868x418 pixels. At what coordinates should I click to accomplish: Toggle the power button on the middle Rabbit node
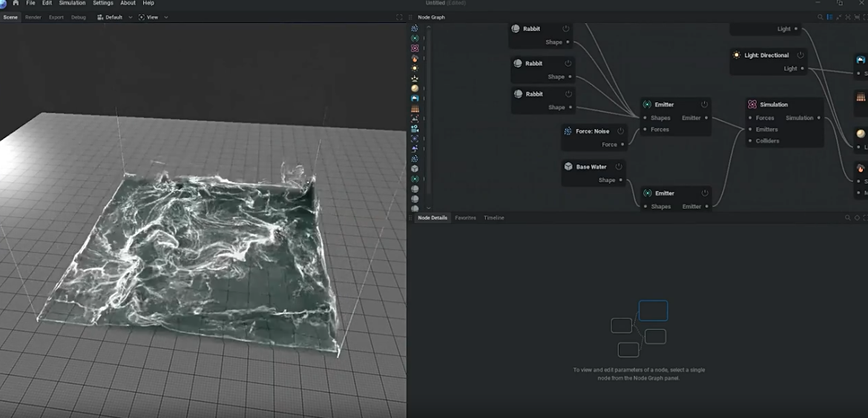pyautogui.click(x=568, y=64)
